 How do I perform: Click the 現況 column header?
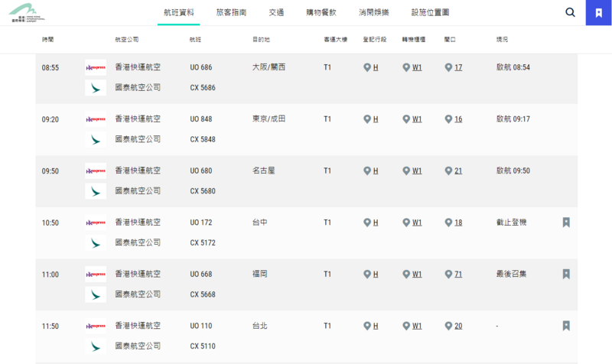[x=502, y=40]
